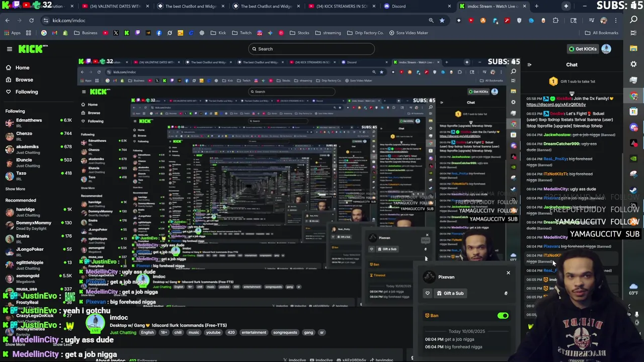Open the All Bookmarks folder
644x362 pixels.
[601, 33]
